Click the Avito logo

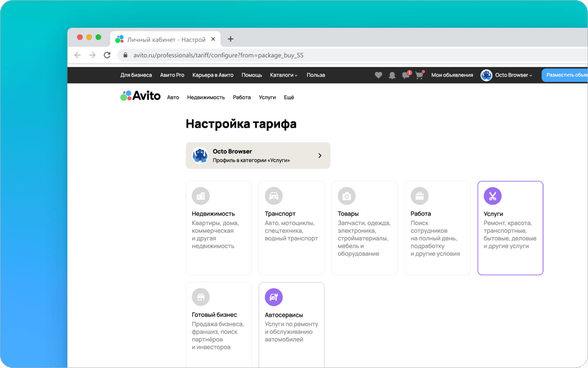140,96
